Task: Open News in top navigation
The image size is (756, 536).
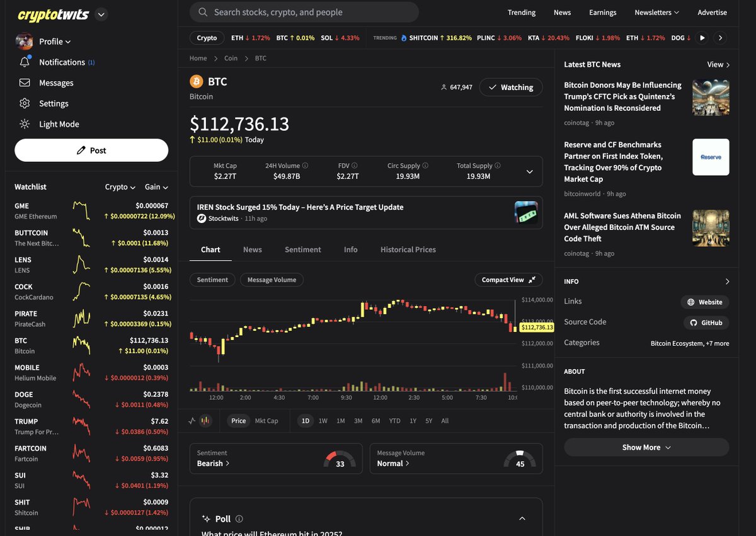Action: tap(562, 12)
